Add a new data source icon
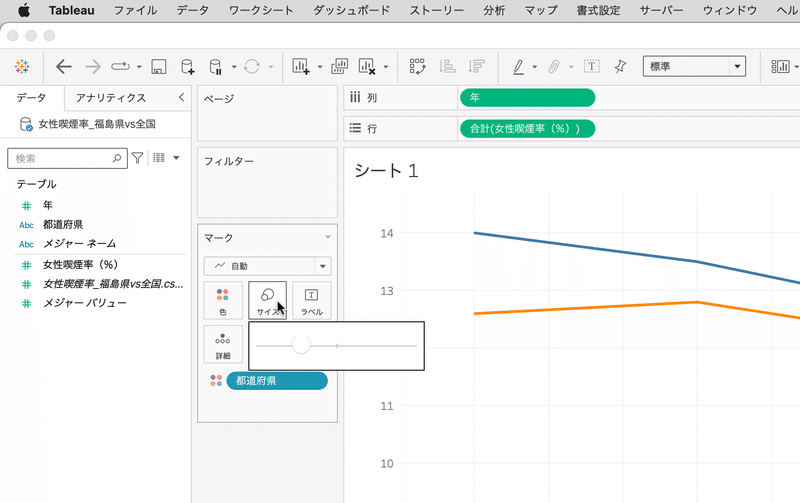The height and width of the screenshot is (503, 800). [x=187, y=66]
